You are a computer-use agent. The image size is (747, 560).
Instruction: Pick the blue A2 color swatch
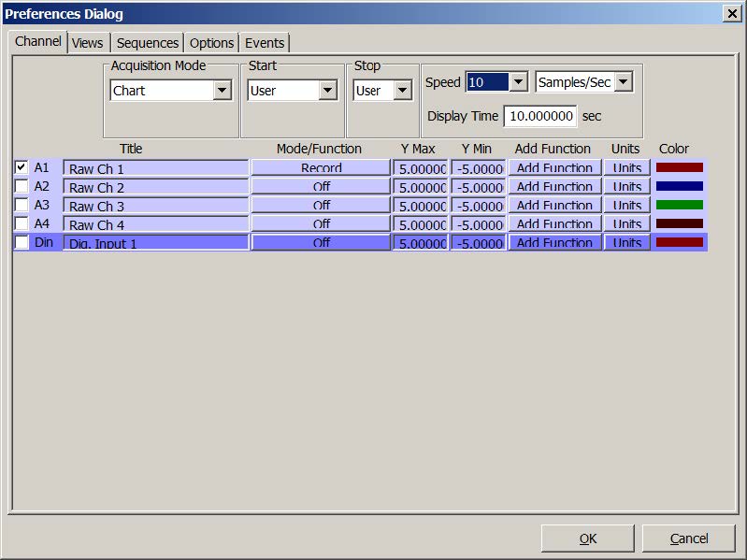point(680,186)
